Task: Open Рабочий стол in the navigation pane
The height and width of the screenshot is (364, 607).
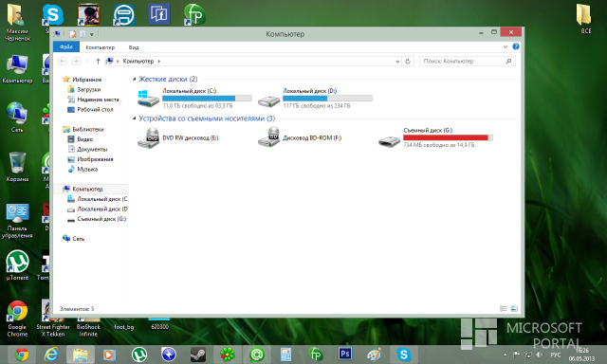Action: pyautogui.click(x=95, y=109)
